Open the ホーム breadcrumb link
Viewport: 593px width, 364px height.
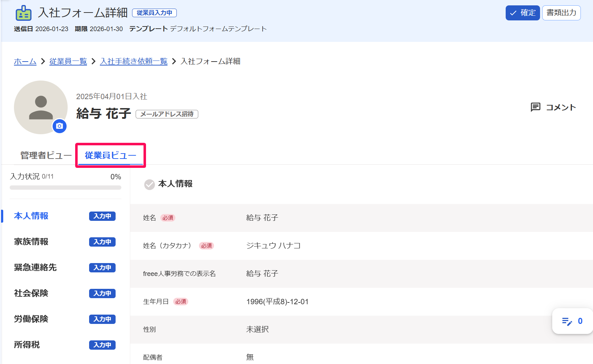point(25,61)
